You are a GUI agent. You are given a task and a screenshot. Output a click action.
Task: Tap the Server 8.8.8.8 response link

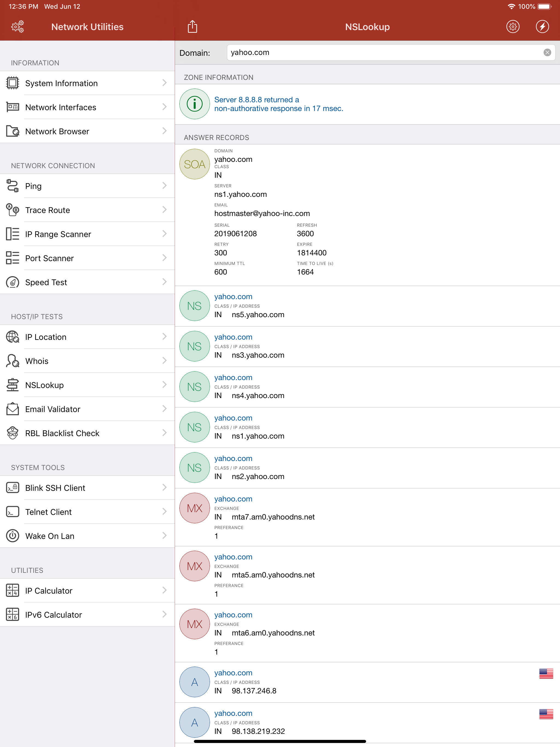[278, 104]
